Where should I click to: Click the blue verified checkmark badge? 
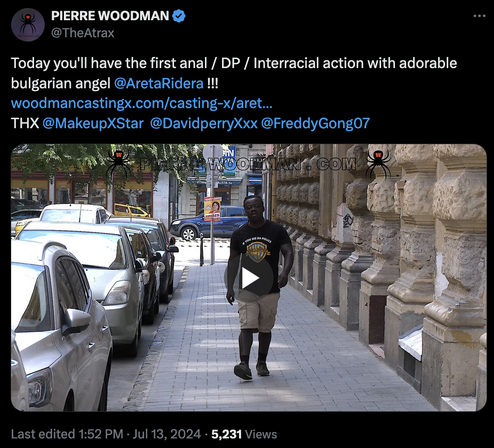click(179, 16)
